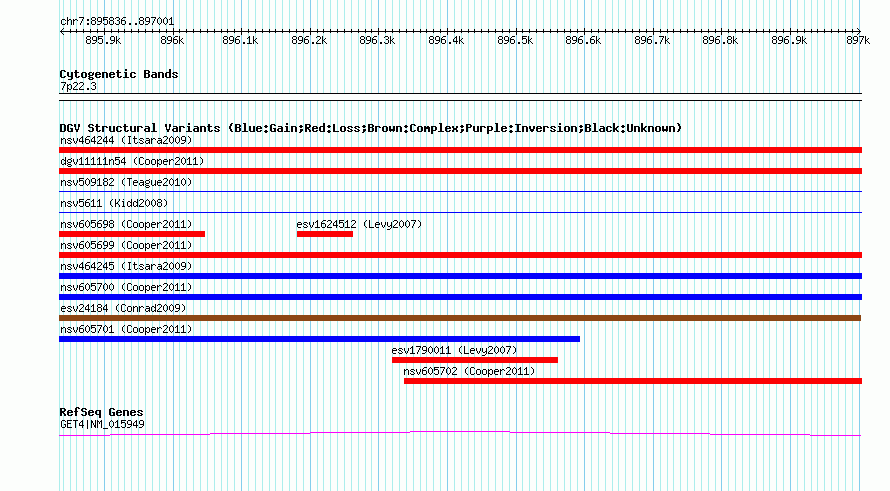Click the RefSeq Genes track title

coord(101,413)
